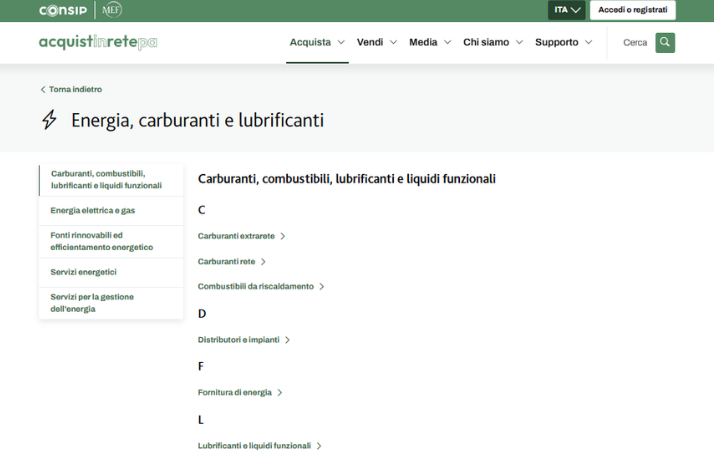Expand the Acquista menu

tap(317, 43)
